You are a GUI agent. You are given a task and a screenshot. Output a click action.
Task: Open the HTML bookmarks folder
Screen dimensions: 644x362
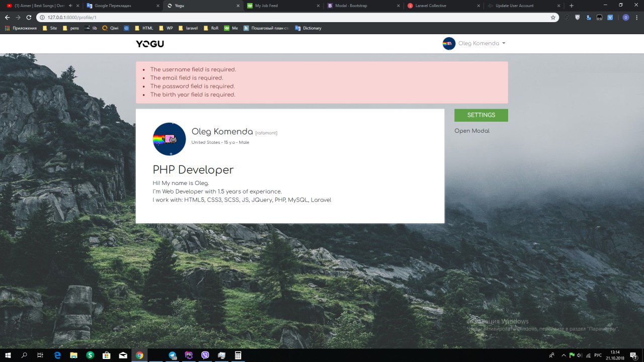point(143,28)
